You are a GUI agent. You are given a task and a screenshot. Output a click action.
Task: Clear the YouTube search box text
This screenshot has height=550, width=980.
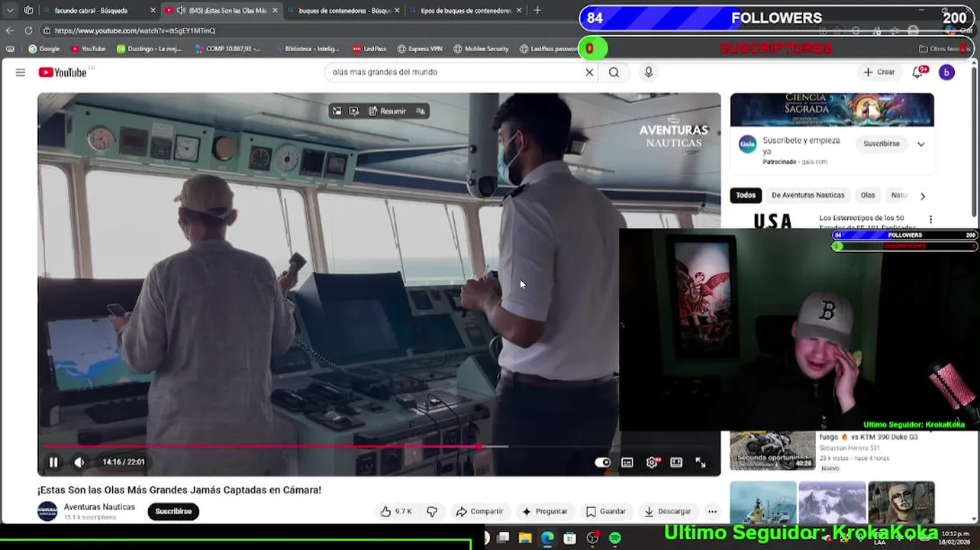pos(589,73)
